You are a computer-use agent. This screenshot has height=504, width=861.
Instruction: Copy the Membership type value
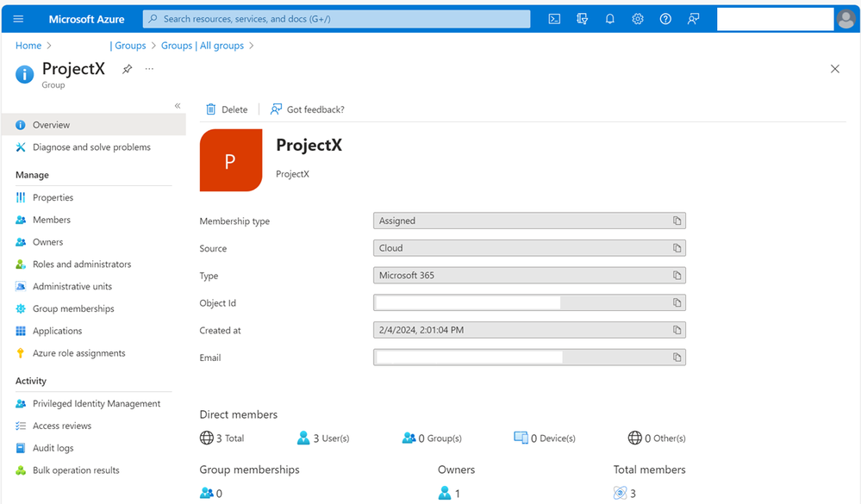pos(677,221)
